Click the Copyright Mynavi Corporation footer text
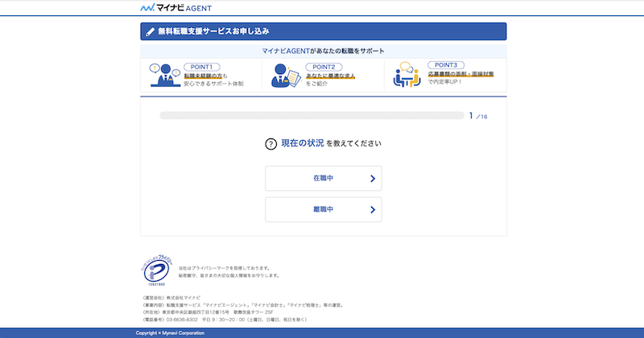Viewport: 644px width, 338px height. pos(170,333)
